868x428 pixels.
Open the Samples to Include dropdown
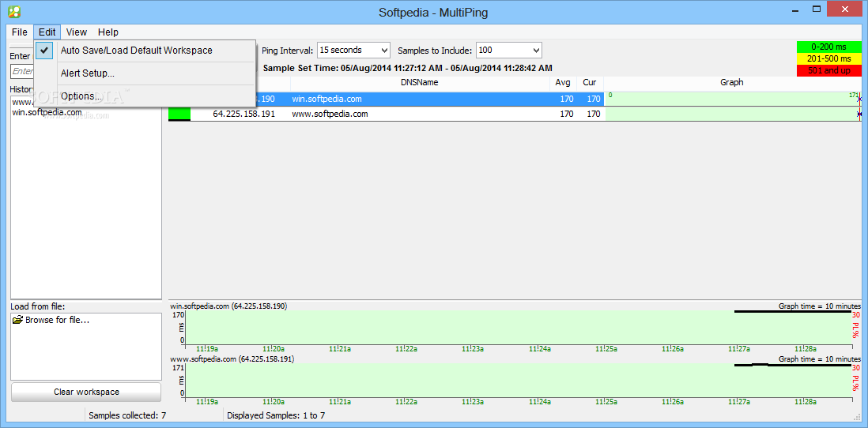509,51
